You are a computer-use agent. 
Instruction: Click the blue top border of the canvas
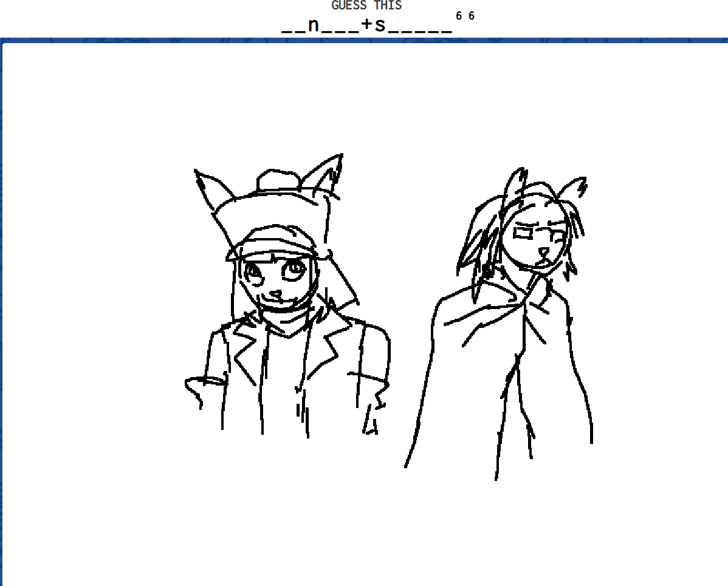(x=365, y=41)
